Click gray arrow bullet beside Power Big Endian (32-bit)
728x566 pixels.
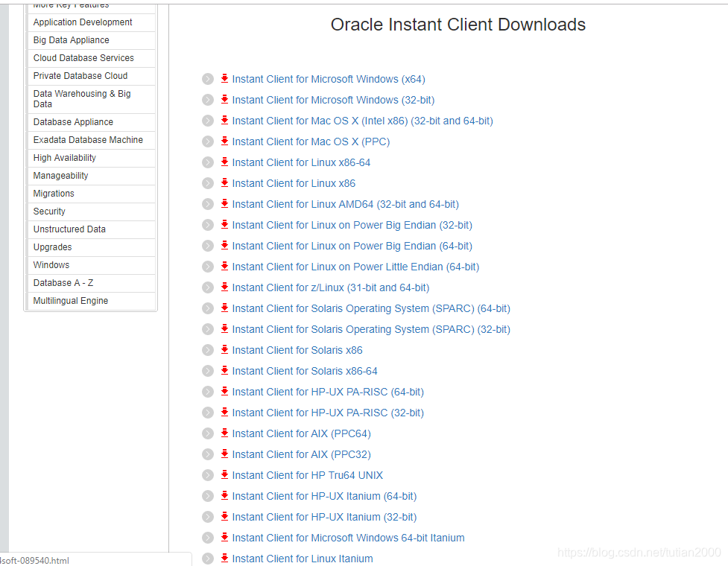208,225
